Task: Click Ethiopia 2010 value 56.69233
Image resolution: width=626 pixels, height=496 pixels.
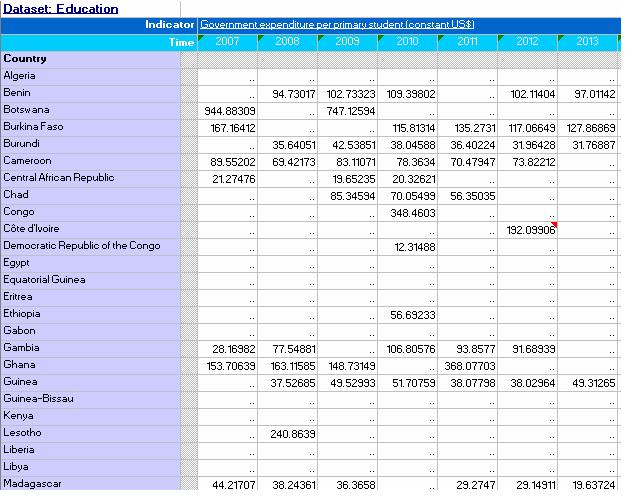Action: tap(413, 315)
